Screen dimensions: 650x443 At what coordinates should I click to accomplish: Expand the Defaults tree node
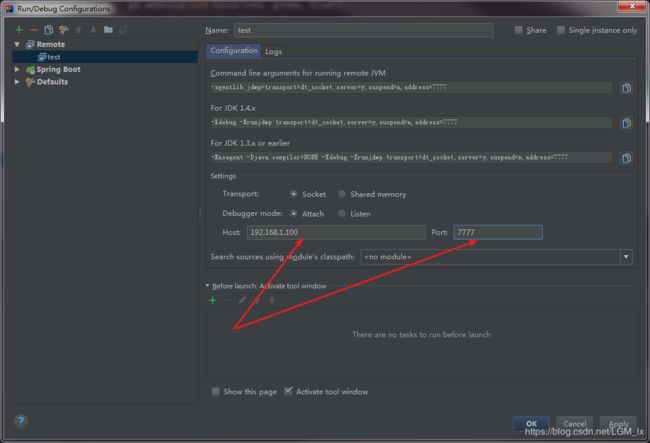17,82
